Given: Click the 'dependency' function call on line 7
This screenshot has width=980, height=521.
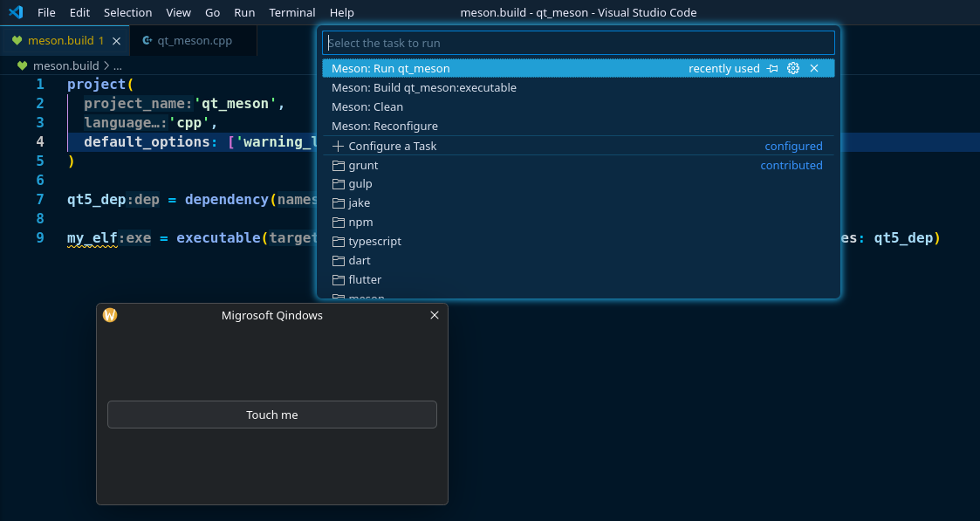Looking at the screenshot, I should coord(227,199).
